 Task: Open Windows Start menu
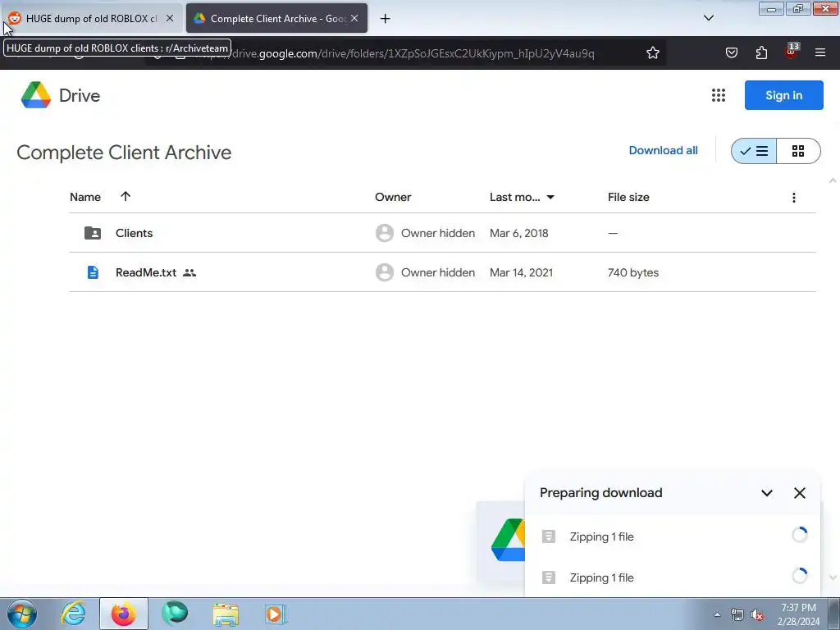tap(22, 614)
